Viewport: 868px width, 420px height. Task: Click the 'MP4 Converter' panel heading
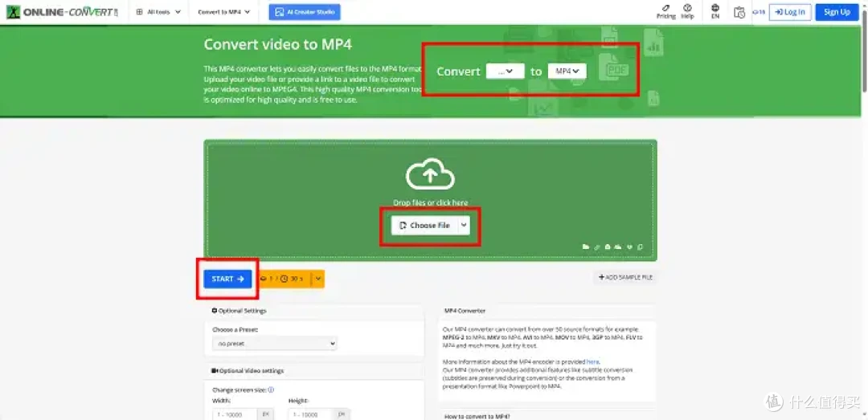(465, 311)
